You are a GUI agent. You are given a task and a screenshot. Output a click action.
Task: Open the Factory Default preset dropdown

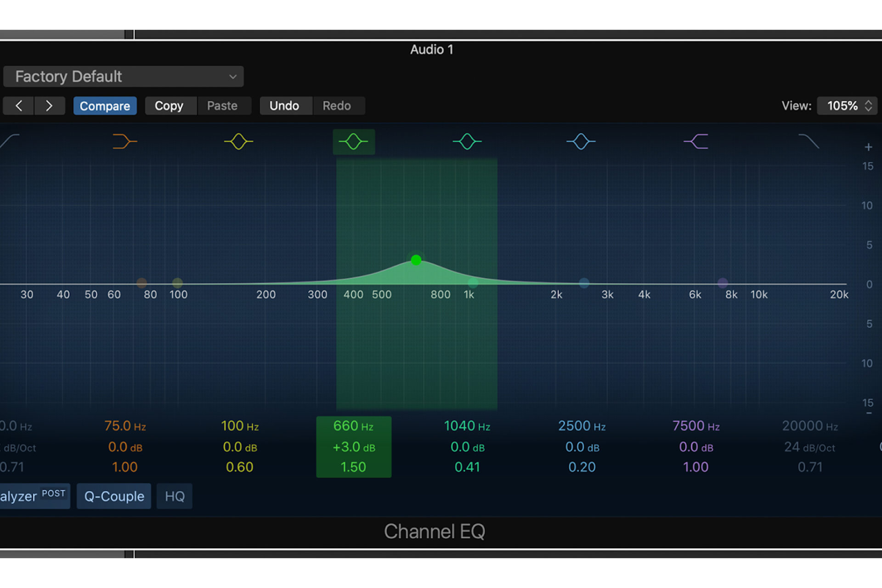click(124, 75)
